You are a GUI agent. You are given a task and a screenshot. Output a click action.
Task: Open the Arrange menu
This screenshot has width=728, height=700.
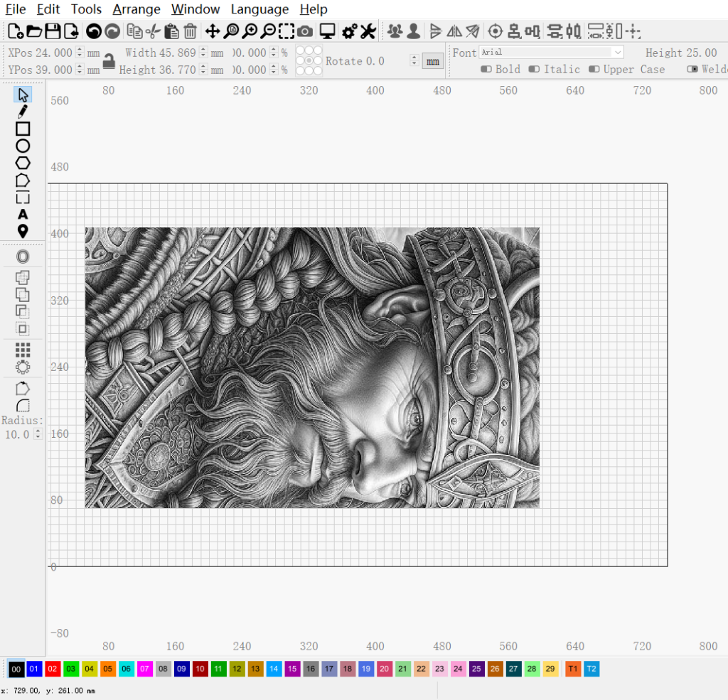[x=137, y=9]
